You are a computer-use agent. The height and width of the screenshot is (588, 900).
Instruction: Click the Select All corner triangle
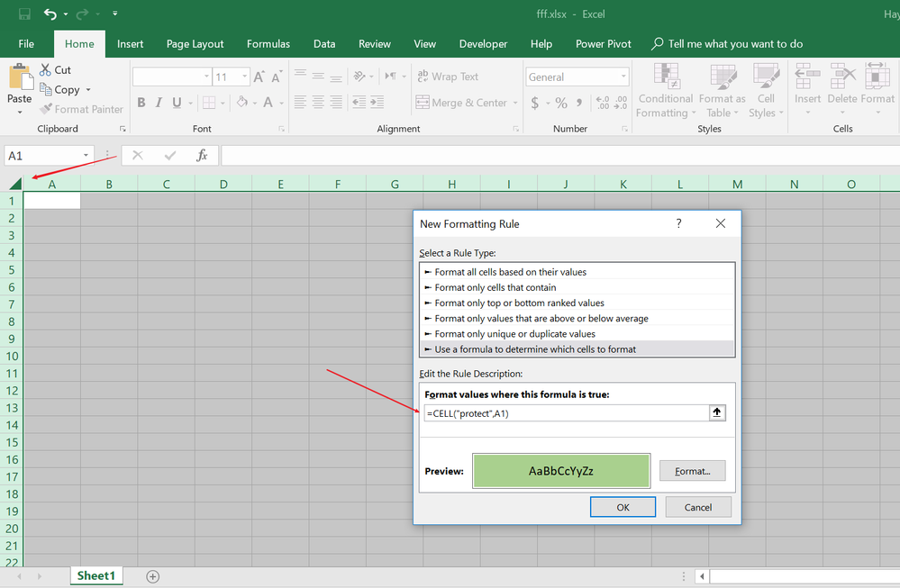tap(15, 184)
